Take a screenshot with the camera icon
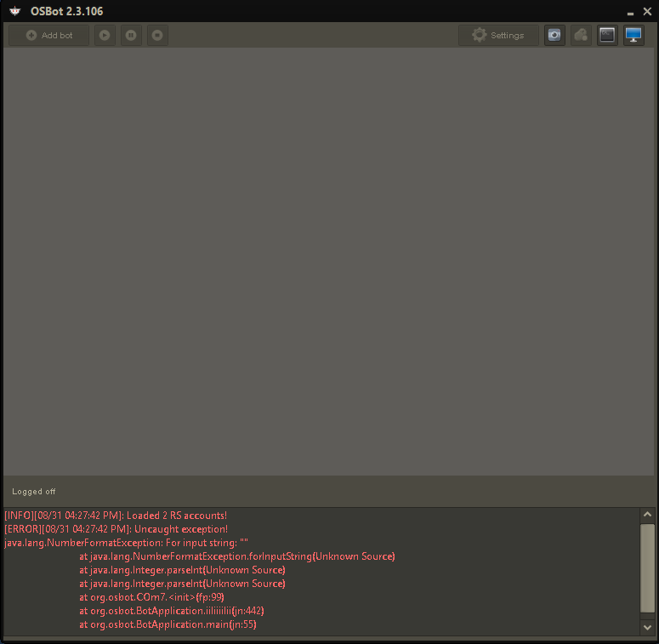 click(554, 36)
